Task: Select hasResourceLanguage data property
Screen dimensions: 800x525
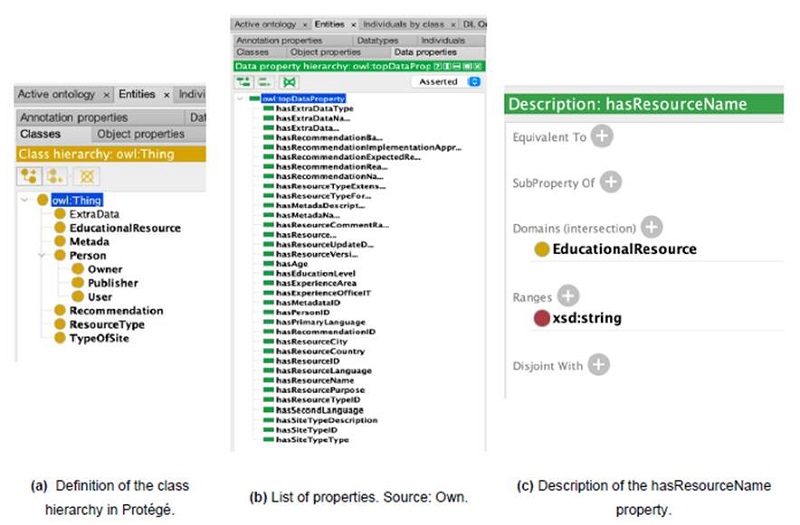Action: pos(323,370)
